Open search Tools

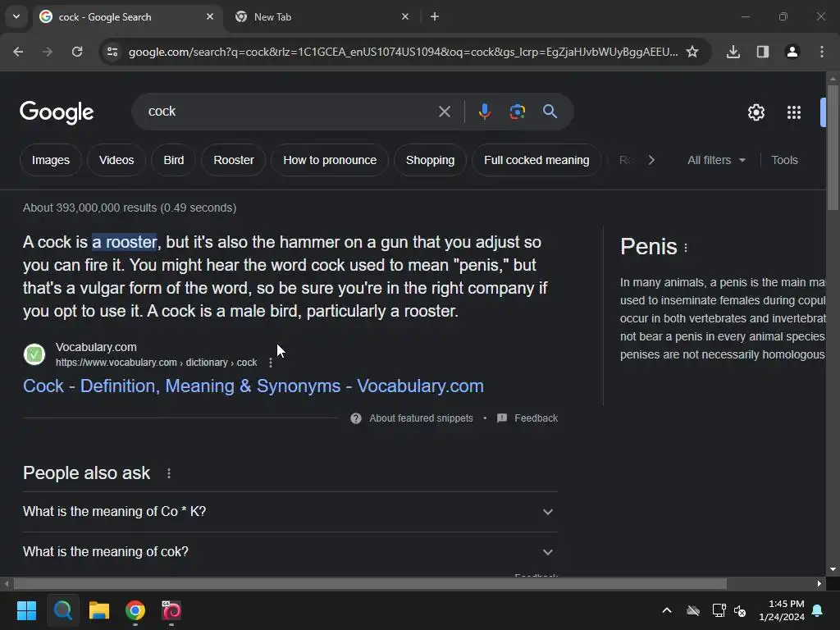coord(784,160)
